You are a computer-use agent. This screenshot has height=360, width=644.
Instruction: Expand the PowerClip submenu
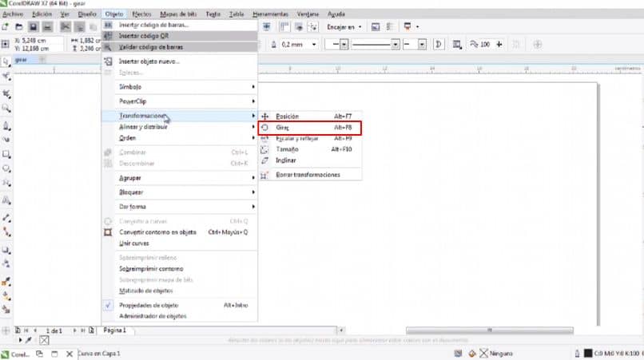[180, 101]
